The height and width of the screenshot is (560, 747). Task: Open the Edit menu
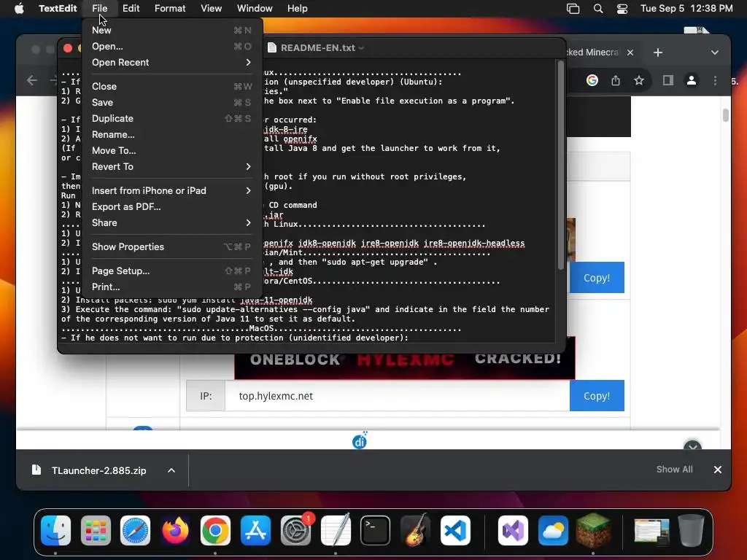pyautogui.click(x=131, y=9)
